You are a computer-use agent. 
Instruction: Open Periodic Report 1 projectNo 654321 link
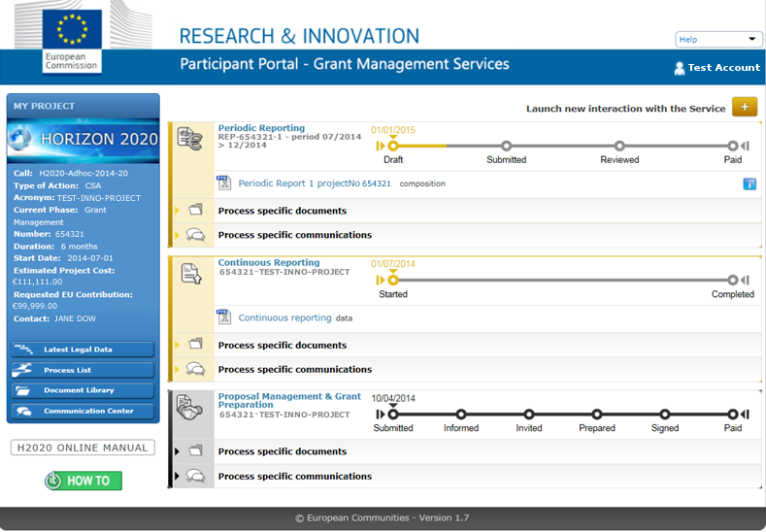click(315, 183)
